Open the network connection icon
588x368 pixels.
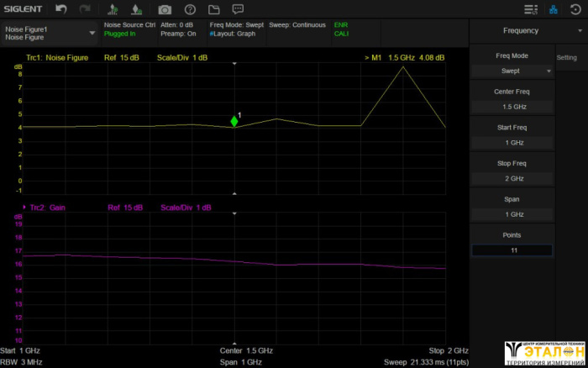tap(553, 9)
